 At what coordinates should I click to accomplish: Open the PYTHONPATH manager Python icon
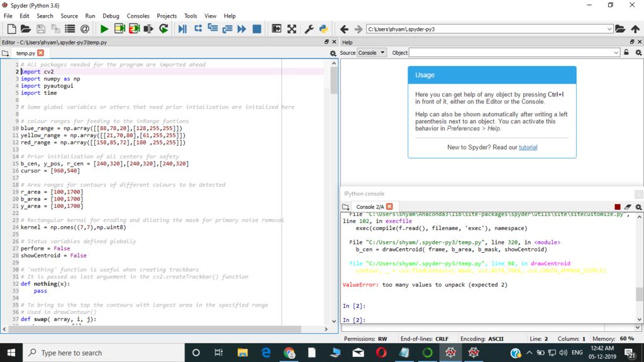(x=323, y=29)
